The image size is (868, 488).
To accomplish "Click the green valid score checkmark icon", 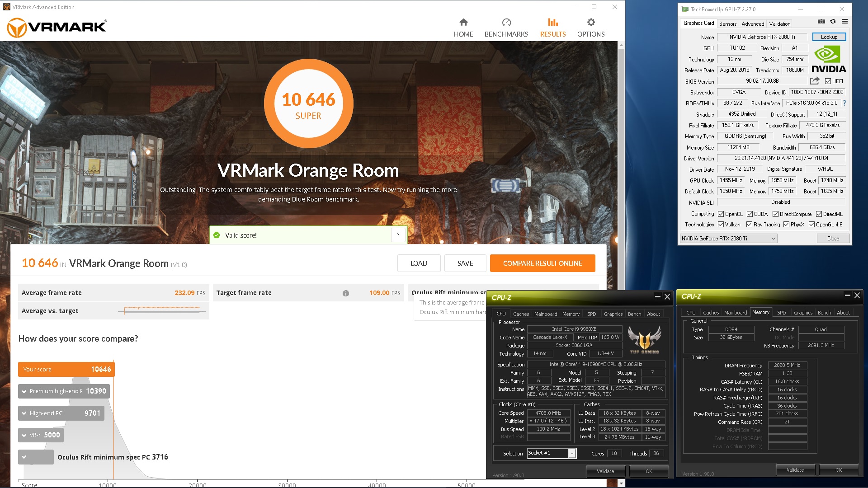I will (217, 235).
